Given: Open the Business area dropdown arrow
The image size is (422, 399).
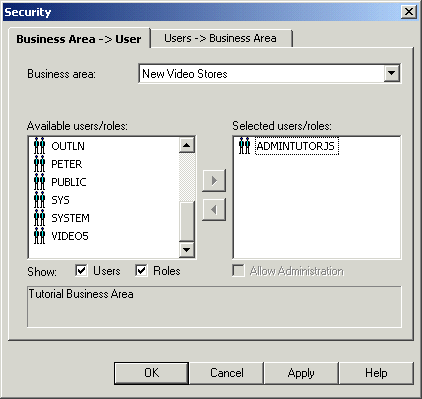Looking at the screenshot, I should (x=391, y=73).
